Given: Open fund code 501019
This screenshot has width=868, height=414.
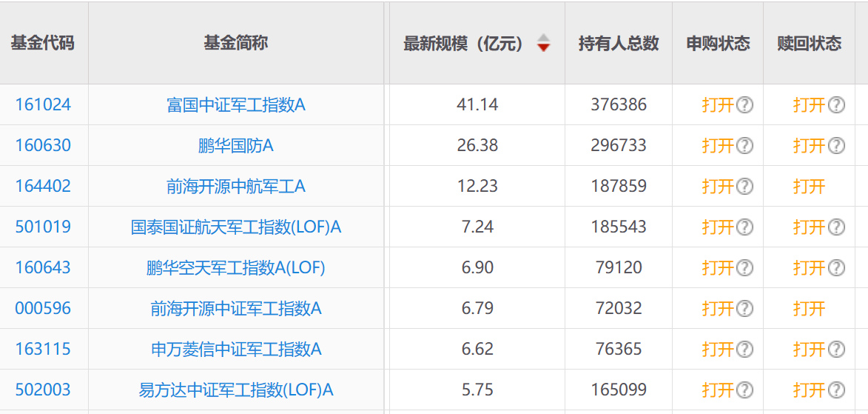Looking at the screenshot, I should point(43,227).
